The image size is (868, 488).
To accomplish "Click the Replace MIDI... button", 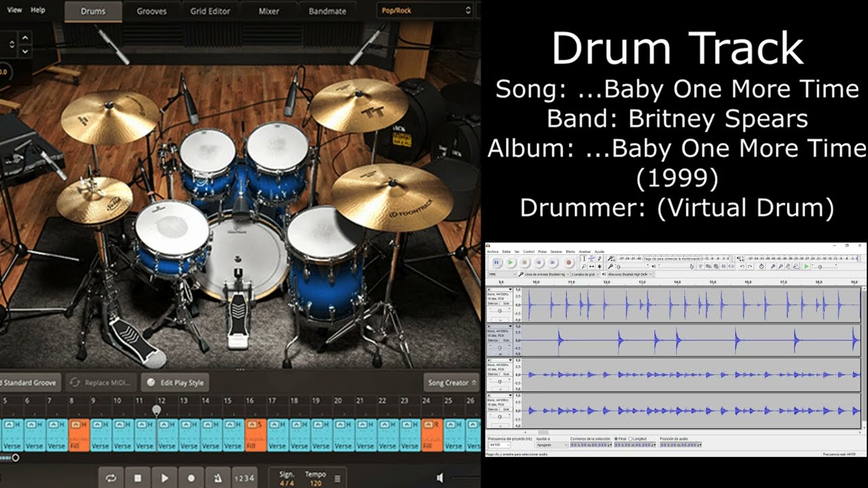I will point(102,382).
